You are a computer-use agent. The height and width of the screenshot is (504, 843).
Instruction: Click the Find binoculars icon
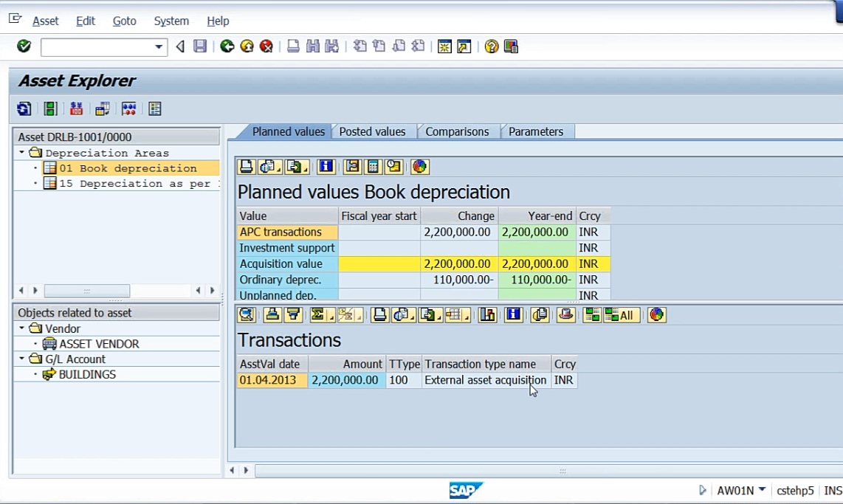click(x=312, y=46)
